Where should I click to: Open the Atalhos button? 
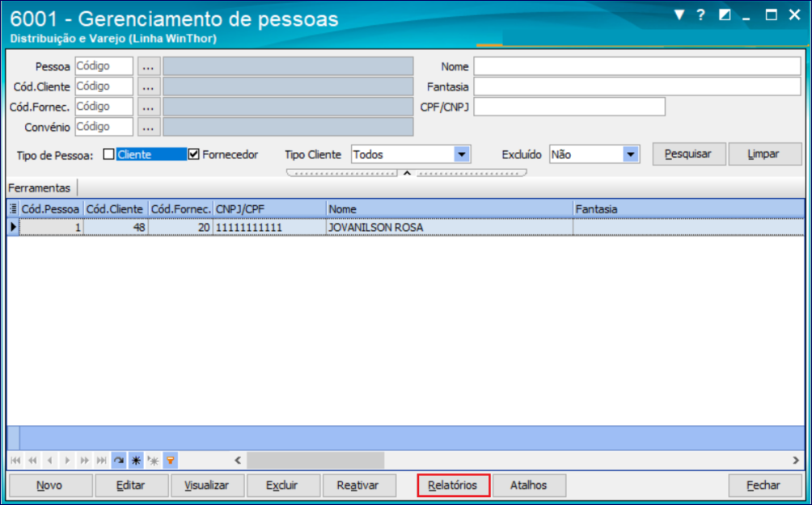tap(529, 486)
